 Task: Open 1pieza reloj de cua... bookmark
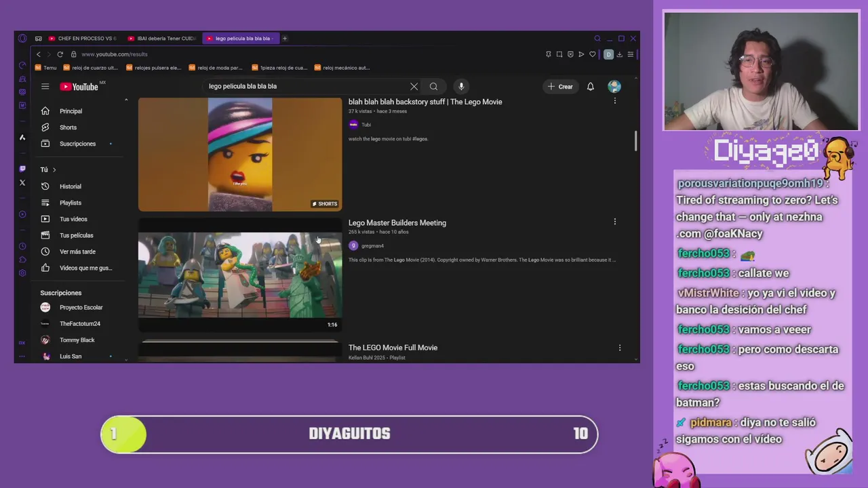[x=279, y=68]
